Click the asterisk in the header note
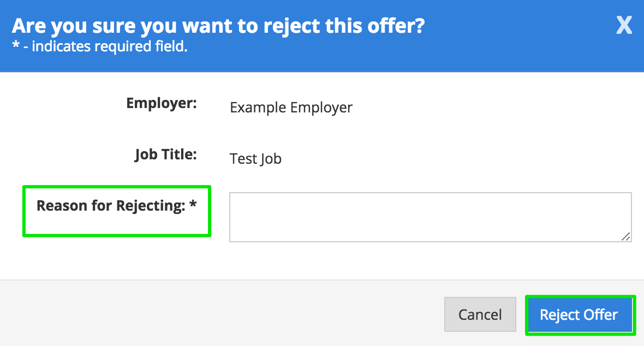 15,47
